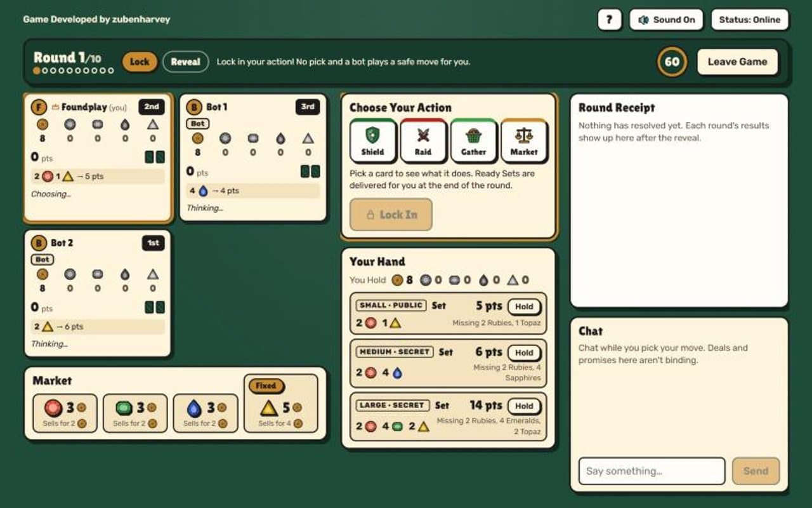Hold the Large Secret 14 pts set
The height and width of the screenshot is (508, 812).
524,406
